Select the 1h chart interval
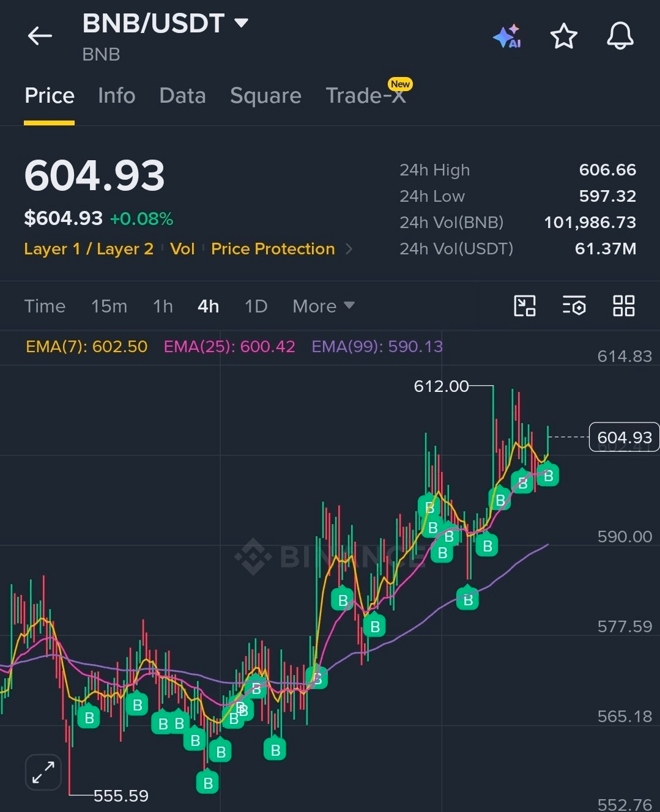 [x=163, y=306]
